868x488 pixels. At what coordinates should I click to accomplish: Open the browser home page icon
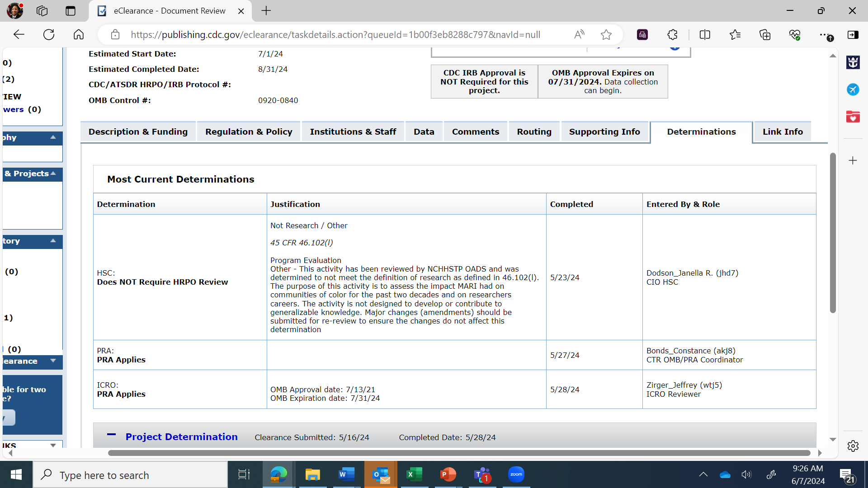tap(79, 34)
